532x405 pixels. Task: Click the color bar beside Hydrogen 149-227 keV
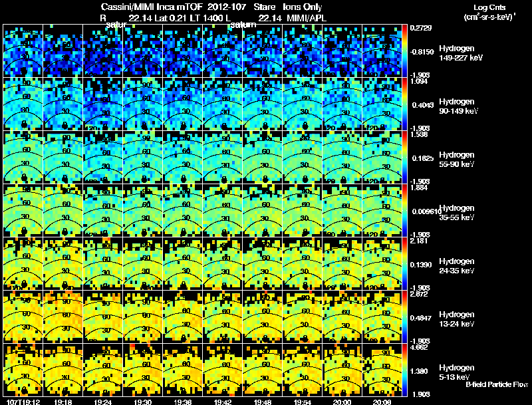404,51
